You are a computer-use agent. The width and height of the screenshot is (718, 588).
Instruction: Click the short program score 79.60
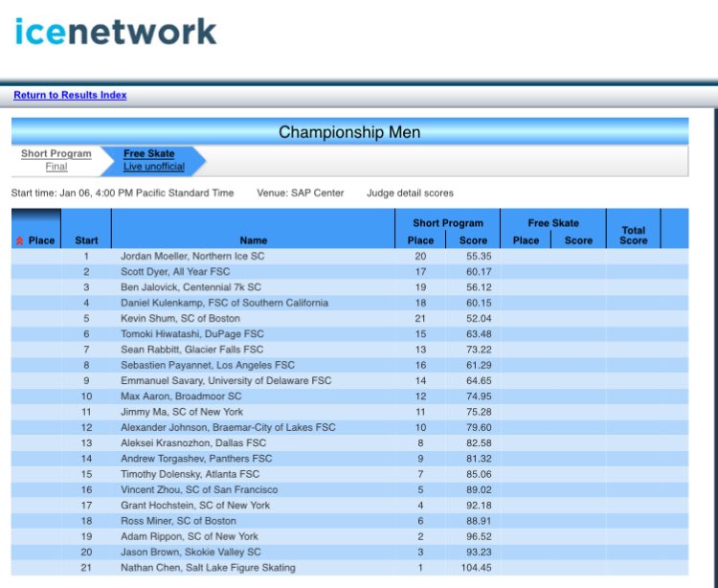point(479,427)
